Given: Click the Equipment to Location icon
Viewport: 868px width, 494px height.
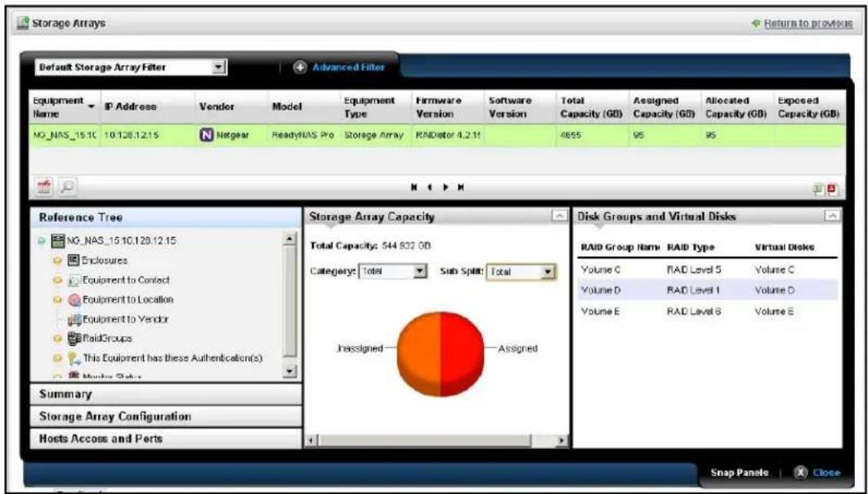Looking at the screenshot, I should [x=74, y=299].
